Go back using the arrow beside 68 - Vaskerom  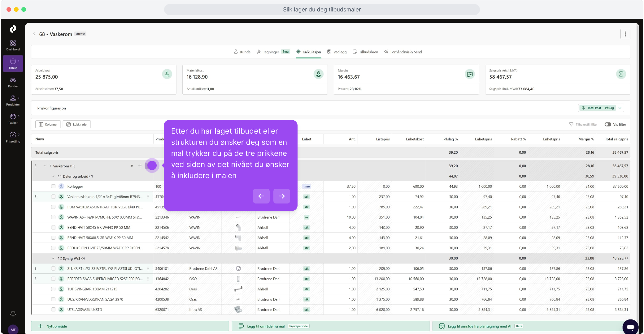click(x=34, y=34)
